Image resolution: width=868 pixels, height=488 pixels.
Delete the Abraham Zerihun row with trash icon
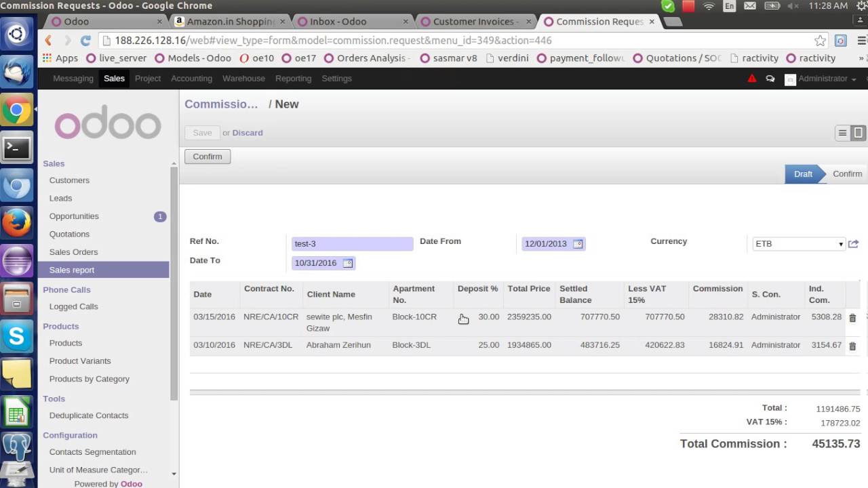pos(852,346)
